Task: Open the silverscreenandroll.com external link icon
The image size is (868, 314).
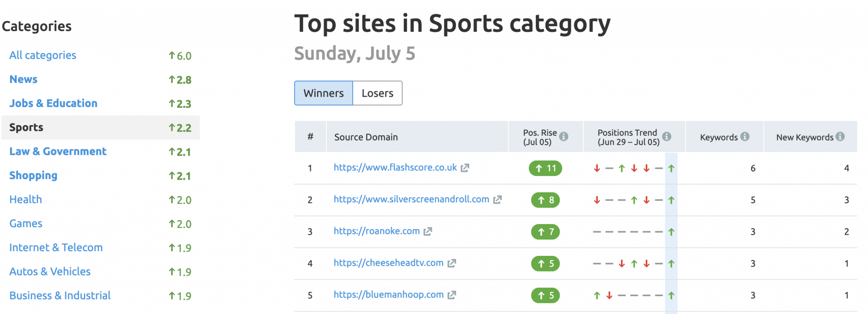Action: coord(497,199)
